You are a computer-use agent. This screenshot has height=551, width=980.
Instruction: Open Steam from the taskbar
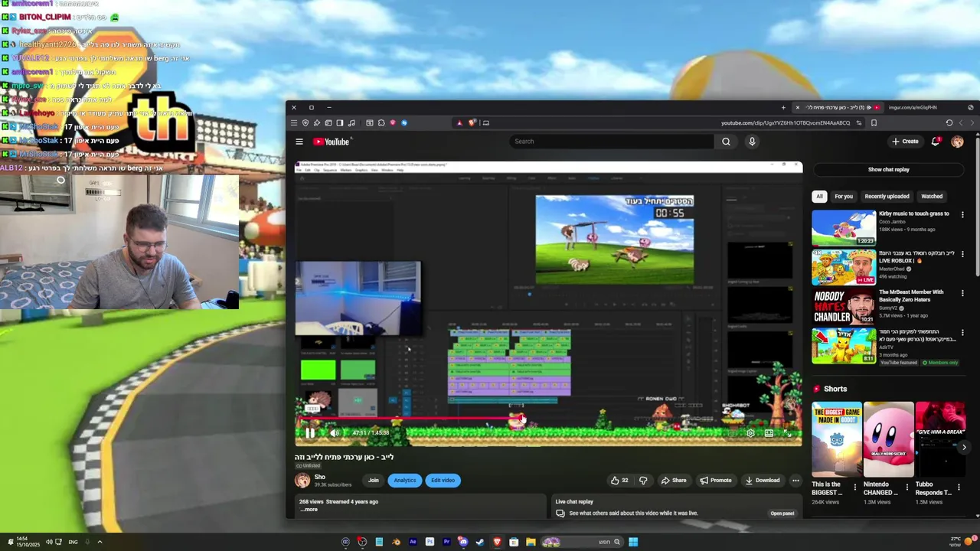[480, 542]
